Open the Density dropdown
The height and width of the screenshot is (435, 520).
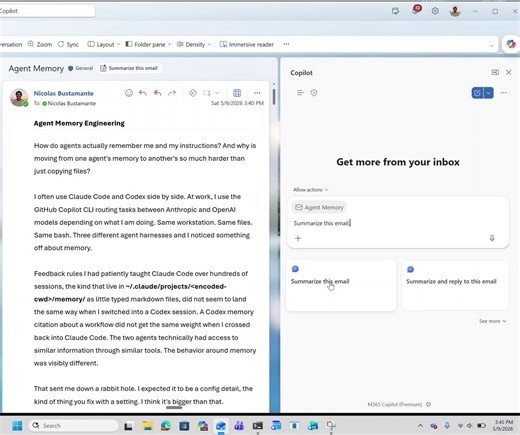point(193,44)
